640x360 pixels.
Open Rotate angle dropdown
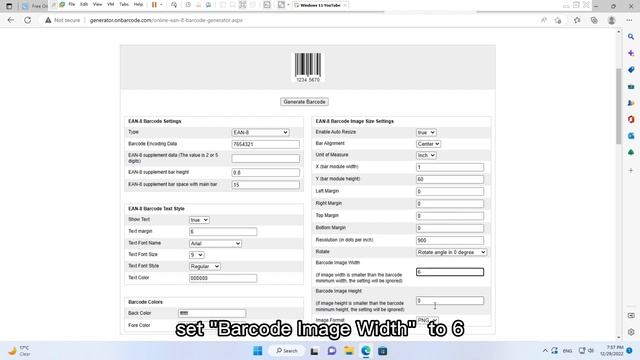(x=451, y=252)
